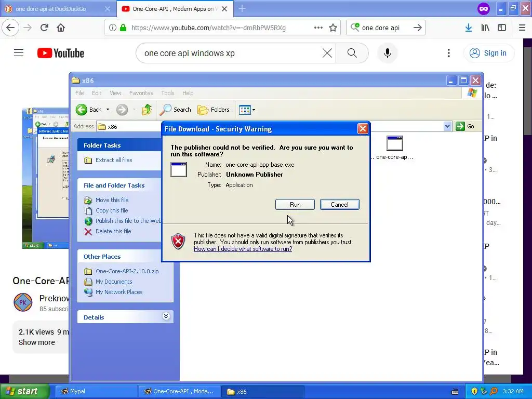The height and width of the screenshot is (399, 532).
Task: Open the browser hamburger menu
Action: [x=522, y=28]
